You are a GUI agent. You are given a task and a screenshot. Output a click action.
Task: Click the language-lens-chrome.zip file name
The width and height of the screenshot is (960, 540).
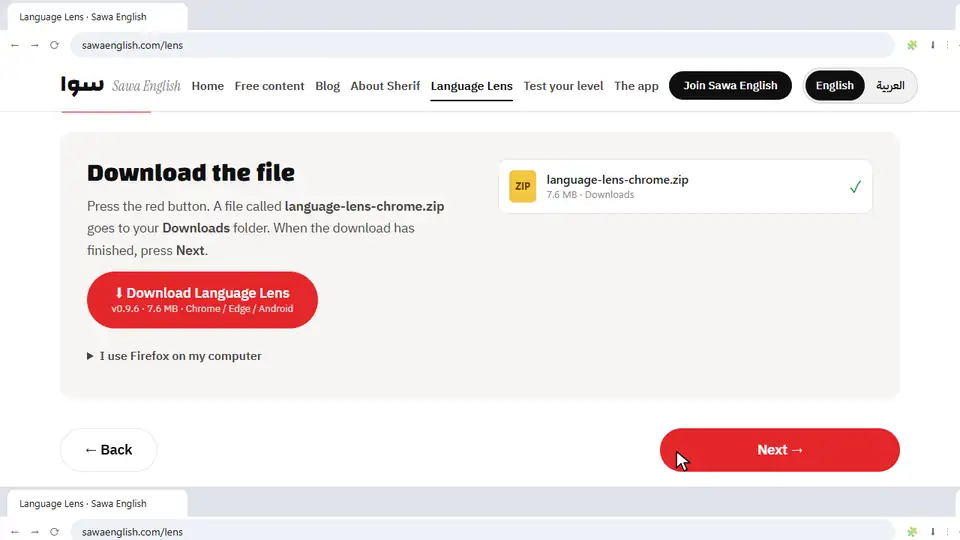point(617,179)
